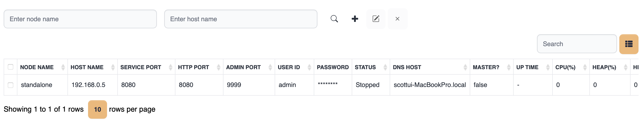Click the plus add node icon
This screenshot has width=644, height=121.
355,19
